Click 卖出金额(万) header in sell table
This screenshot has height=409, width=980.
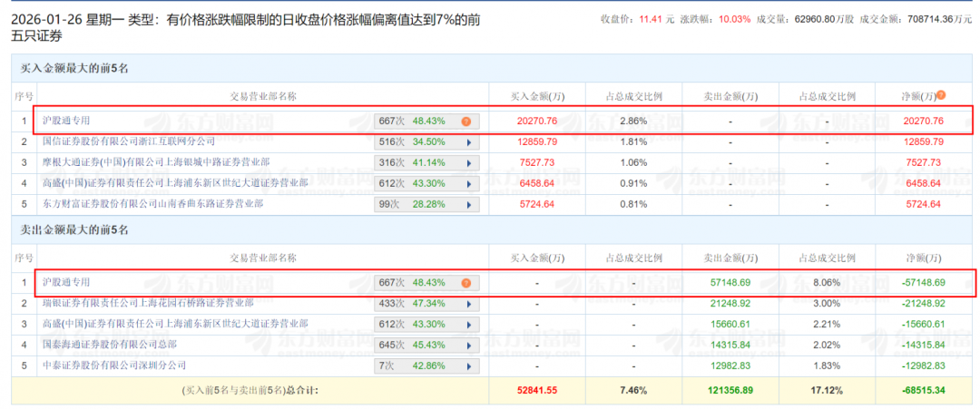tap(730, 258)
